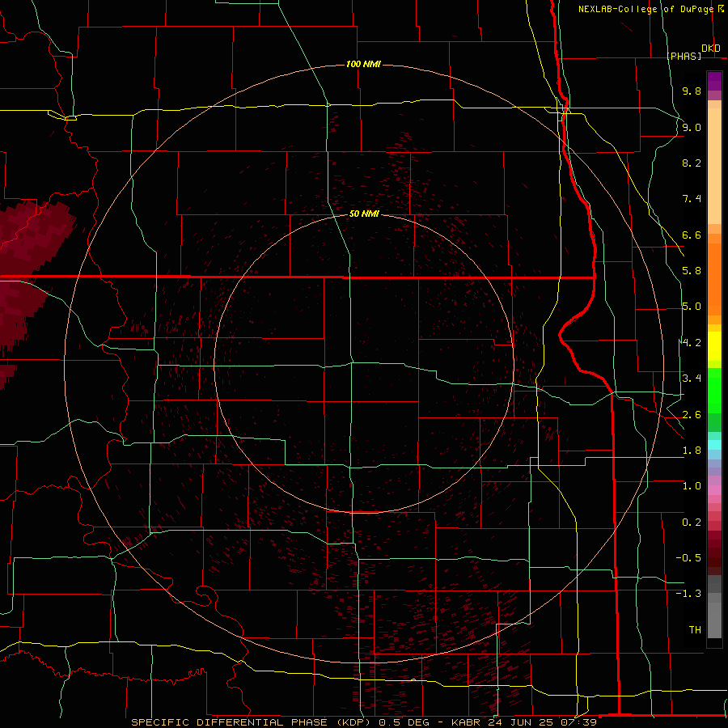This screenshot has height=728, width=728.
Task: Click the 9.8 value on the color scale
Action: (692, 91)
